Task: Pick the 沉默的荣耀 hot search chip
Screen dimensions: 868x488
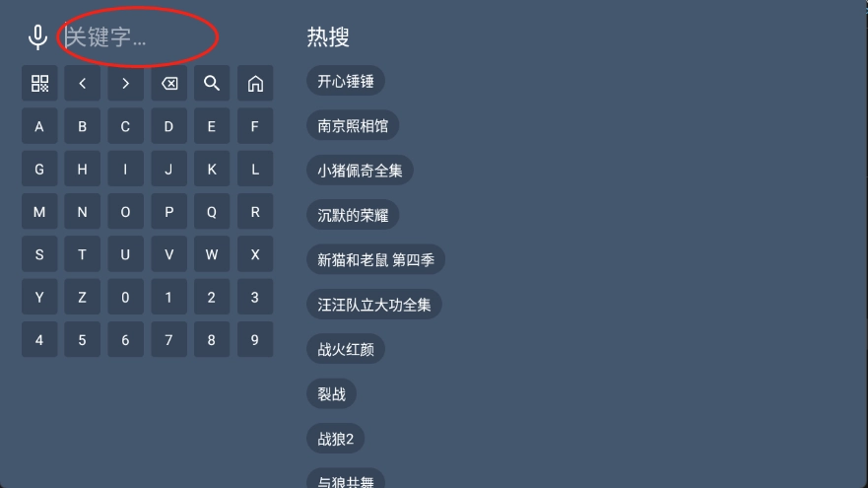Action: (353, 216)
